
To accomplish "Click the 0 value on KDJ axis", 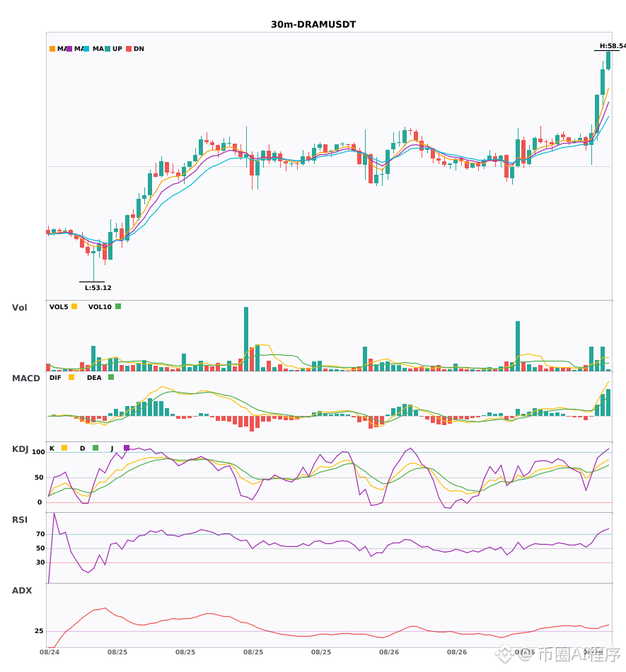I will pyautogui.click(x=40, y=502).
